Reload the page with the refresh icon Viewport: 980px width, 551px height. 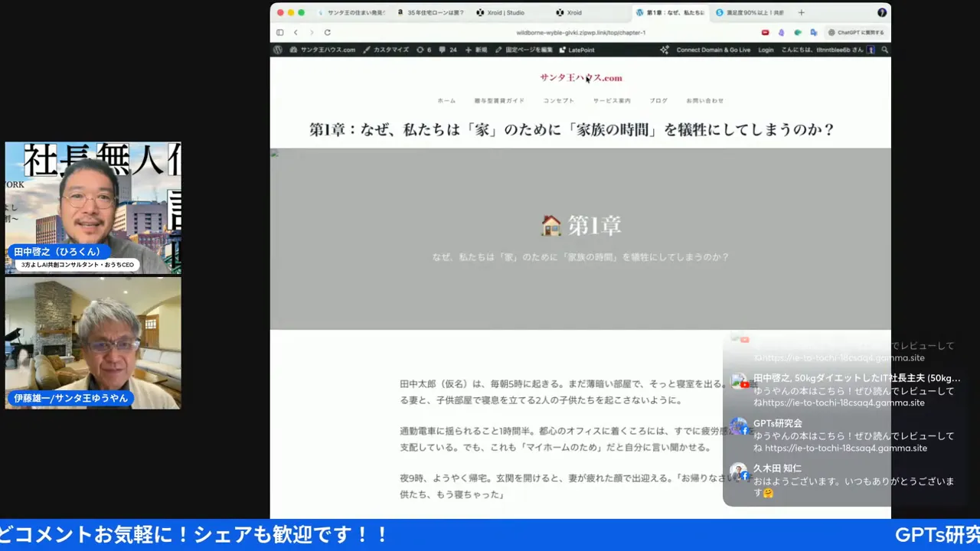(x=328, y=33)
